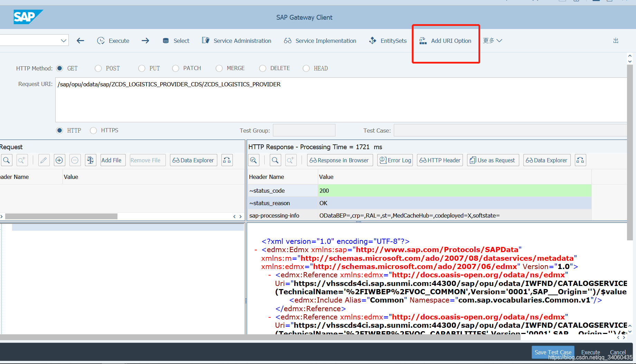Click the response panel search icon

[275, 160]
